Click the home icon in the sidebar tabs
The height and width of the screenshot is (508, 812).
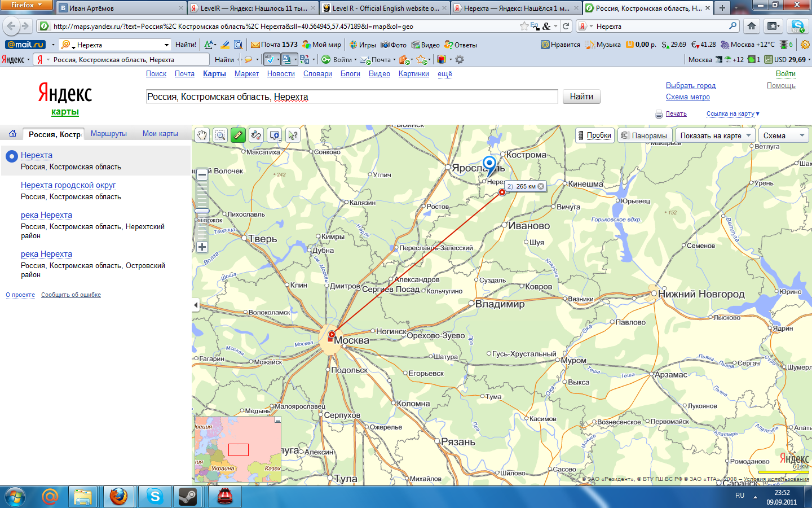click(12, 134)
